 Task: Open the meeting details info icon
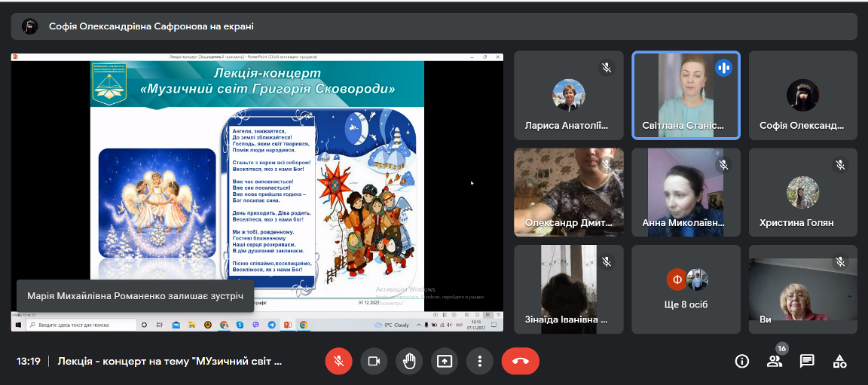pyautogui.click(x=741, y=361)
